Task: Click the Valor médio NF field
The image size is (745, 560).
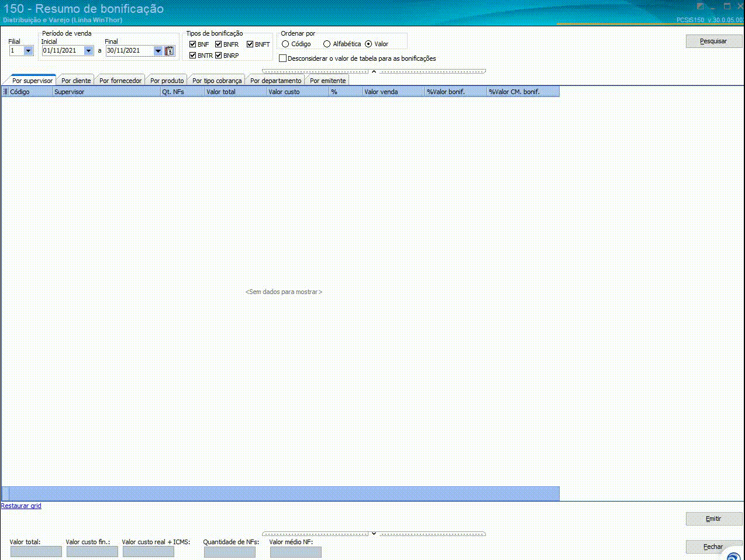Action: (295, 551)
